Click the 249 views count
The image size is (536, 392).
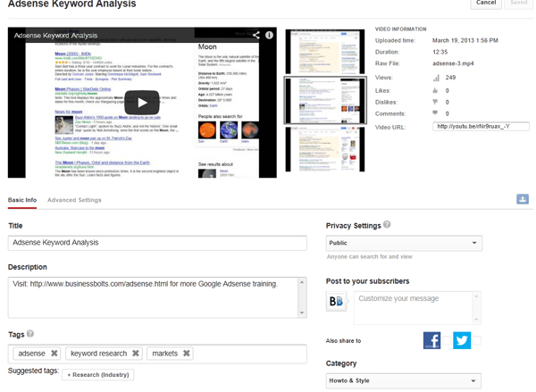click(450, 78)
